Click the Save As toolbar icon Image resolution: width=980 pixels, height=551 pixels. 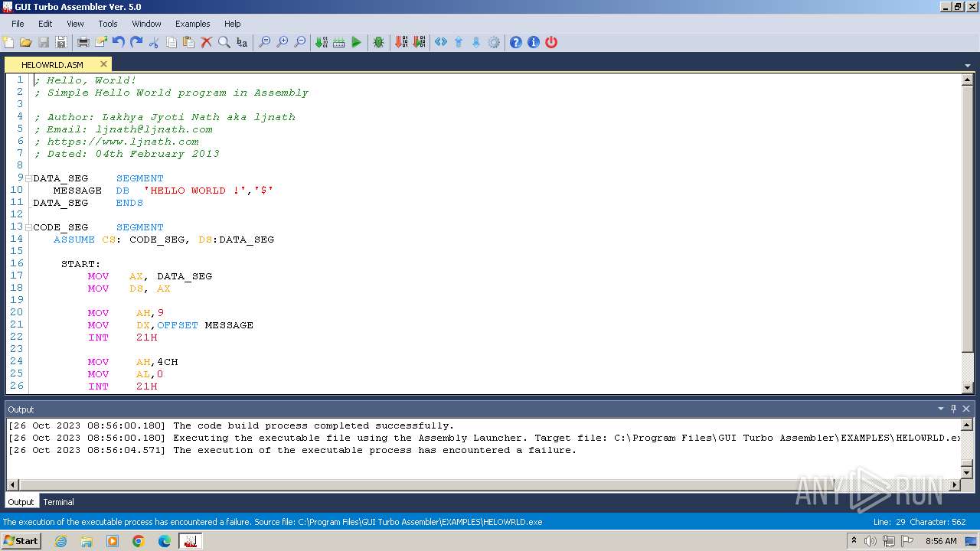coord(60,42)
